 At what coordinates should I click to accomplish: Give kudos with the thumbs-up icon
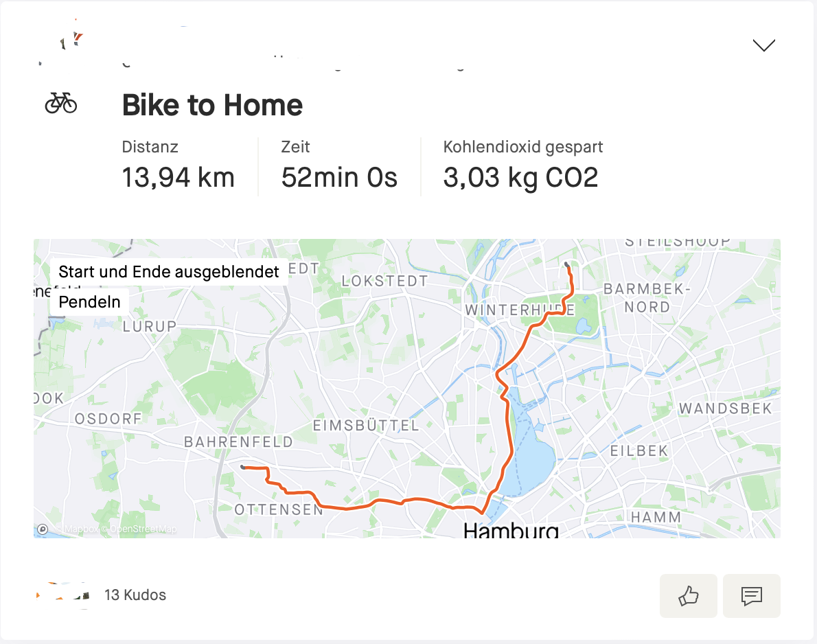pos(688,596)
